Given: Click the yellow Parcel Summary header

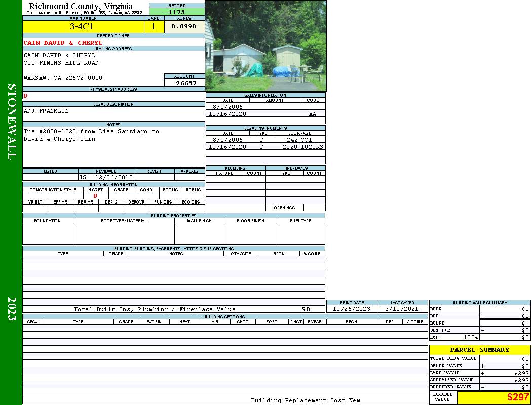Looking at the screenshot, I should 479,350.
